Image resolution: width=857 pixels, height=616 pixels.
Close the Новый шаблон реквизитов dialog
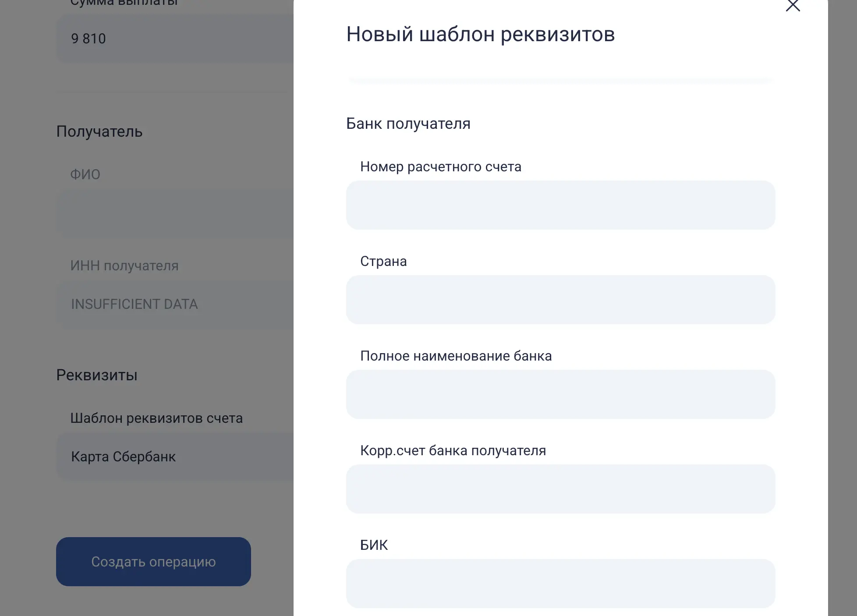tap(793, 6)
